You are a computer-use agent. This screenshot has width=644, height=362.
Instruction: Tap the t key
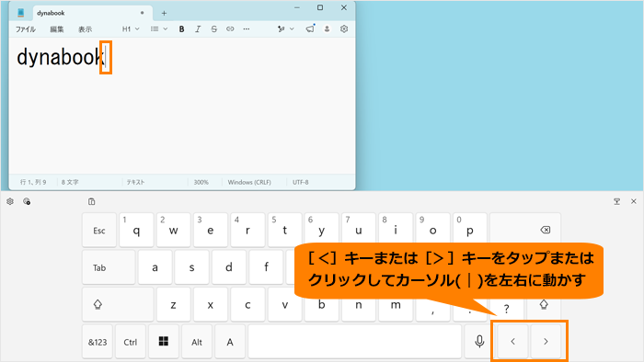[x=284, y=231]
